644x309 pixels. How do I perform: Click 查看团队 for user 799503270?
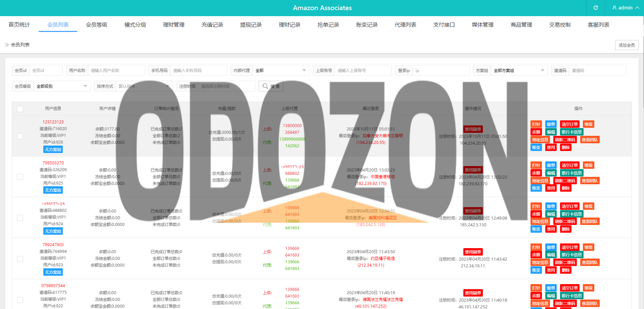pyautogui.click(x=590, y=181)
